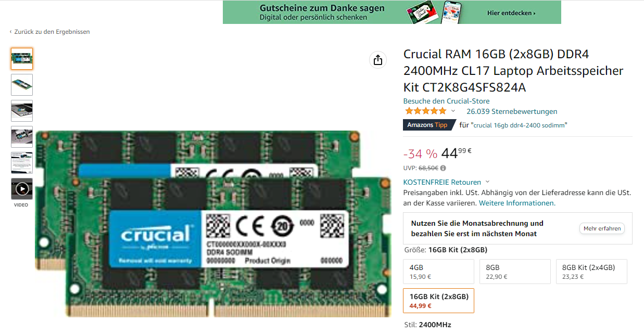Click the Weitere Informationen link

(x=517, y=203)
